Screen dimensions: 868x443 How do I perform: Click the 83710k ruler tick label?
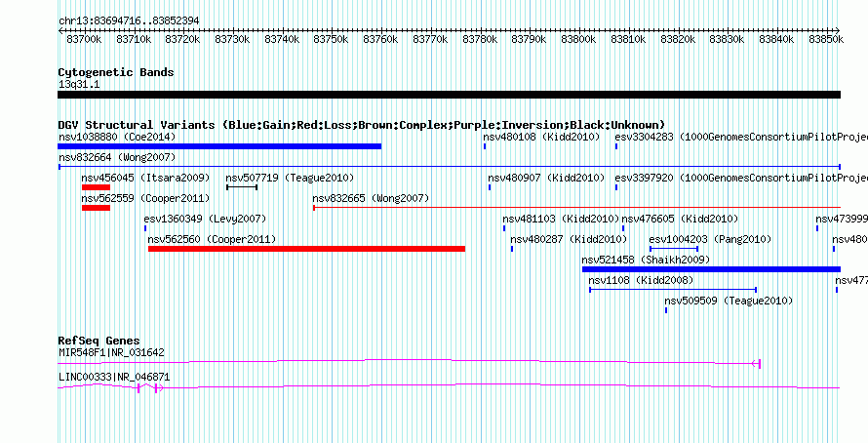point(134,39)
